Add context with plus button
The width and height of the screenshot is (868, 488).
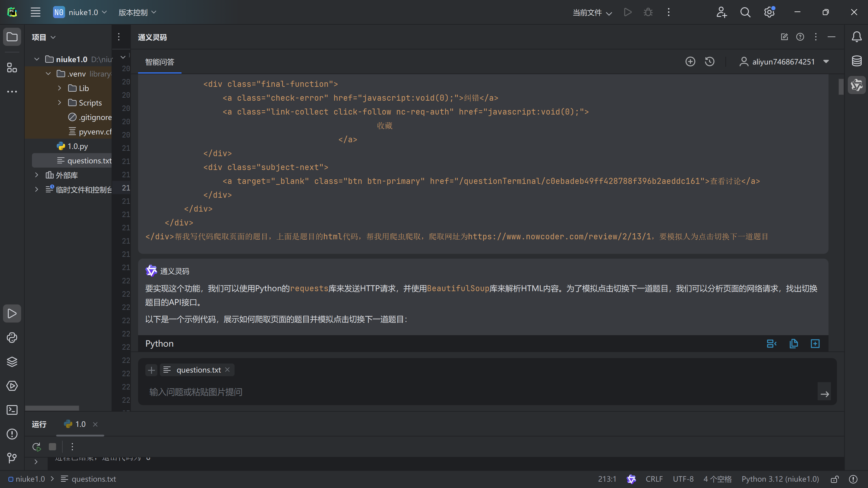151,370
